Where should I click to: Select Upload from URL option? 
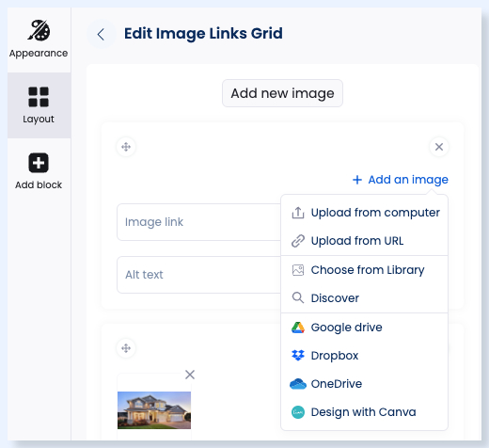pos(365,241)
